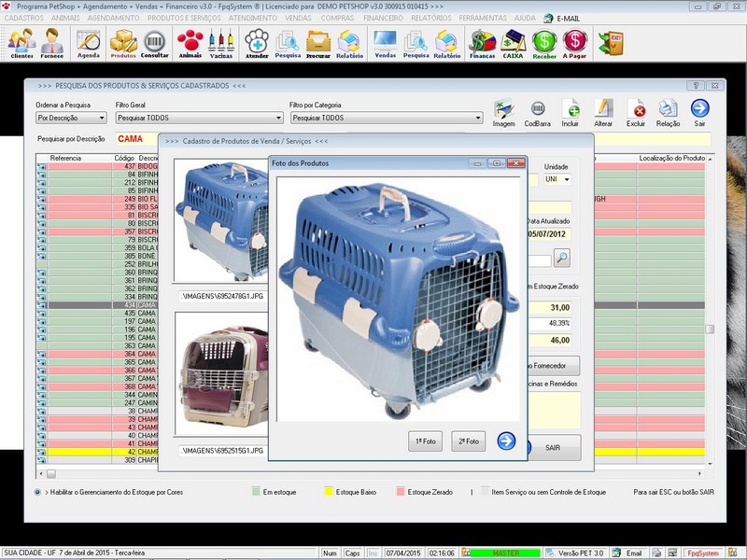Click the Sair blue arrow icon
Screen dimensions: 747x560
pyautogui.click(x=699, y=113)
